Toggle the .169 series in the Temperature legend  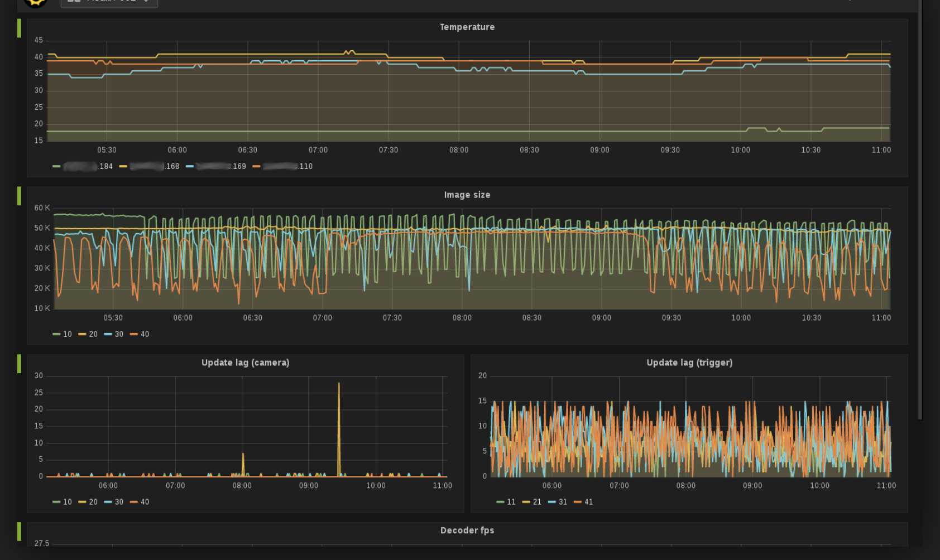(216, 166)
